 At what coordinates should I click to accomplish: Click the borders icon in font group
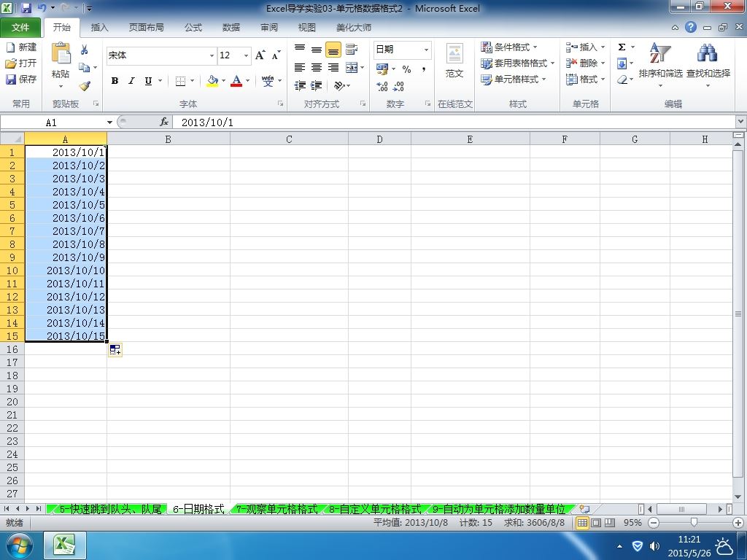tap(181, 81)
